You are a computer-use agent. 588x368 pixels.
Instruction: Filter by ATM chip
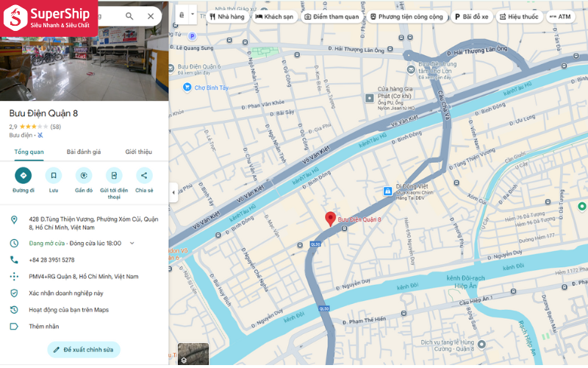point(560,16)
